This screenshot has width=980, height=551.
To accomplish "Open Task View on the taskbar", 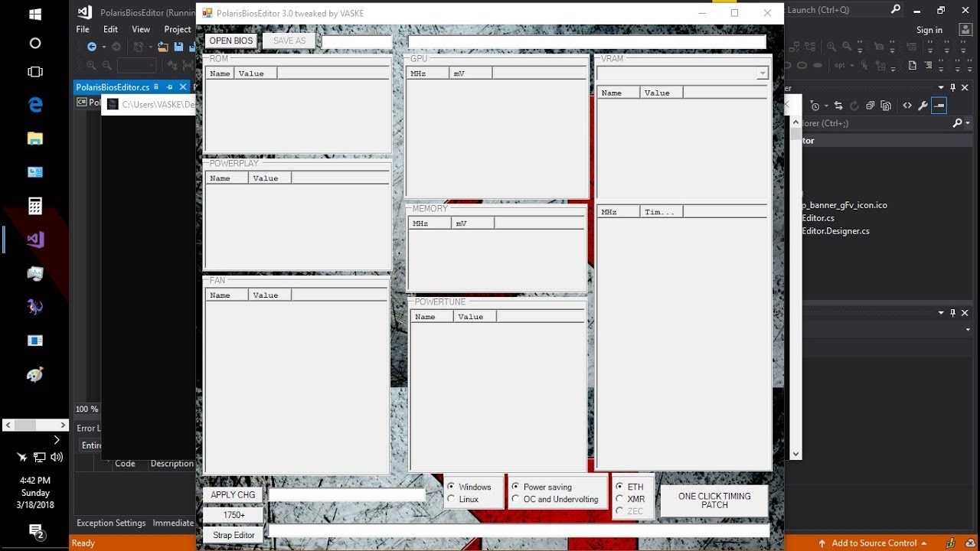I will [x=34, y=72].
